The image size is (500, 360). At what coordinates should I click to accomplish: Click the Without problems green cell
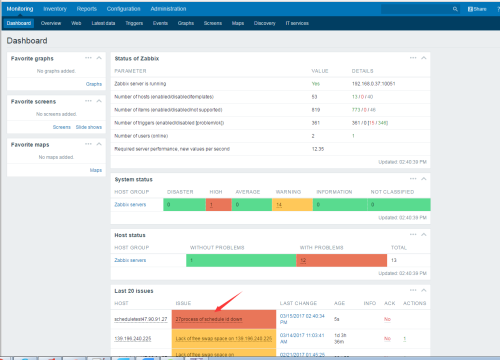241,260
